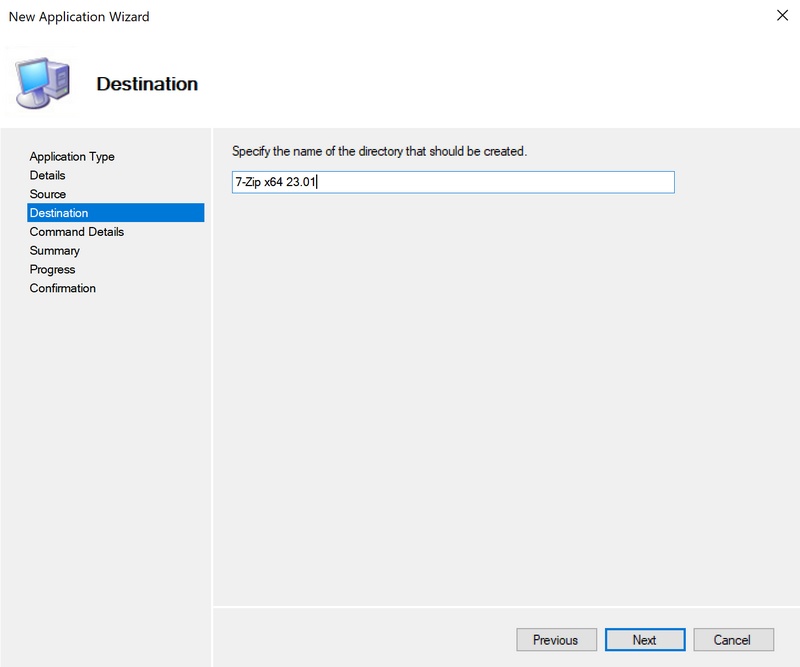Click the "Destination" page heading
The width and height of the screenshot is (800, 667).
(147, 84)
